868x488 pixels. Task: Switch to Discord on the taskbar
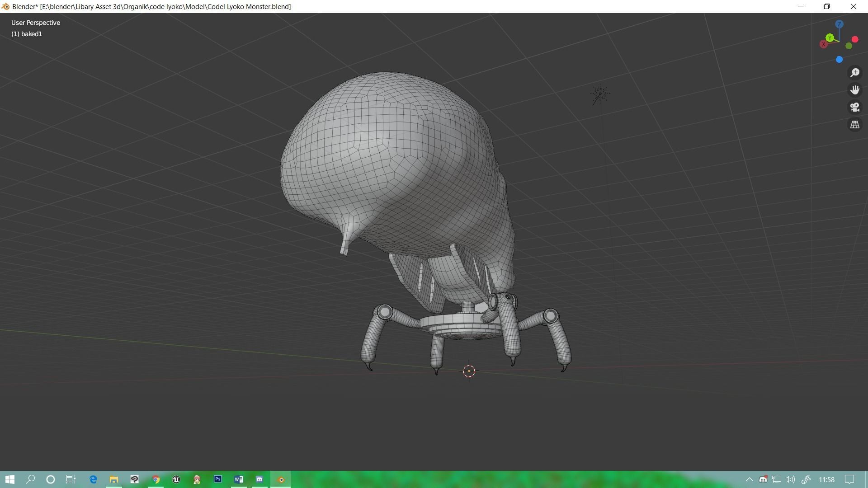point(259,479)
